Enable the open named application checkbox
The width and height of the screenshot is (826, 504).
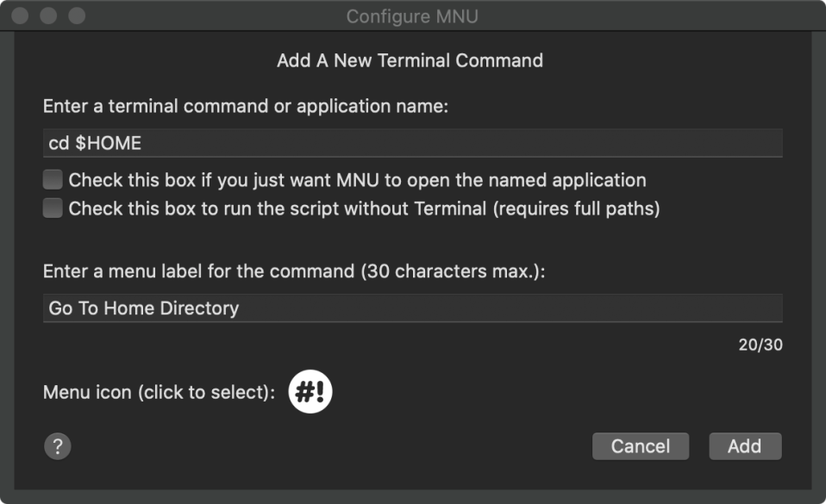tap(53, 180)
